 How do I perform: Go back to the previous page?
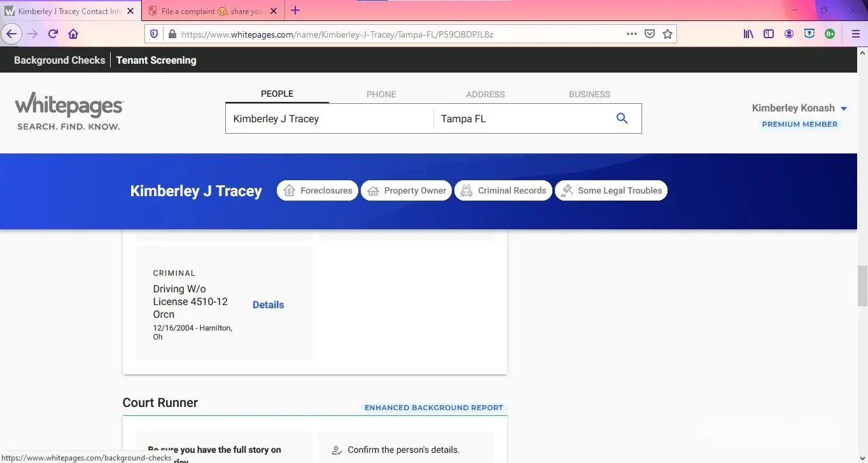(11, 34)
